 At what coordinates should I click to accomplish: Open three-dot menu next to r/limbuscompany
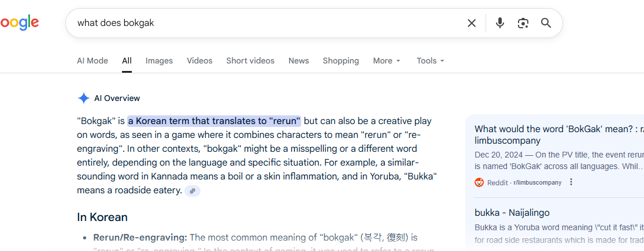point(571,182)
